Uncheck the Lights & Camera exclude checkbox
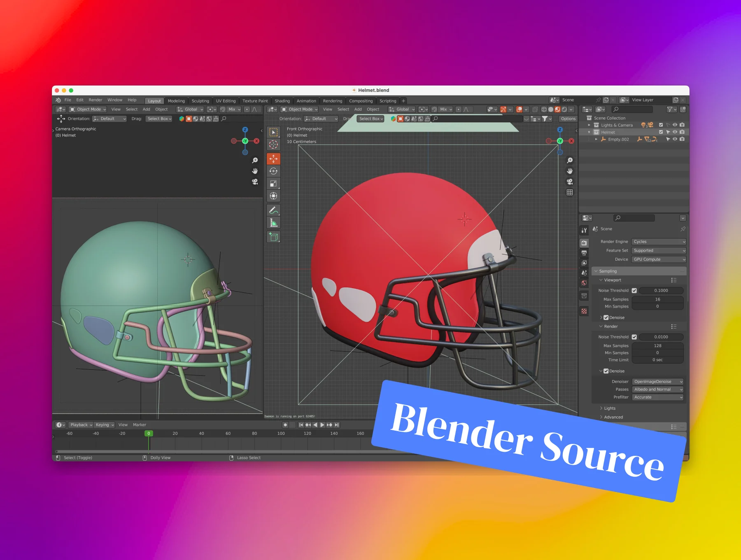 661,125
